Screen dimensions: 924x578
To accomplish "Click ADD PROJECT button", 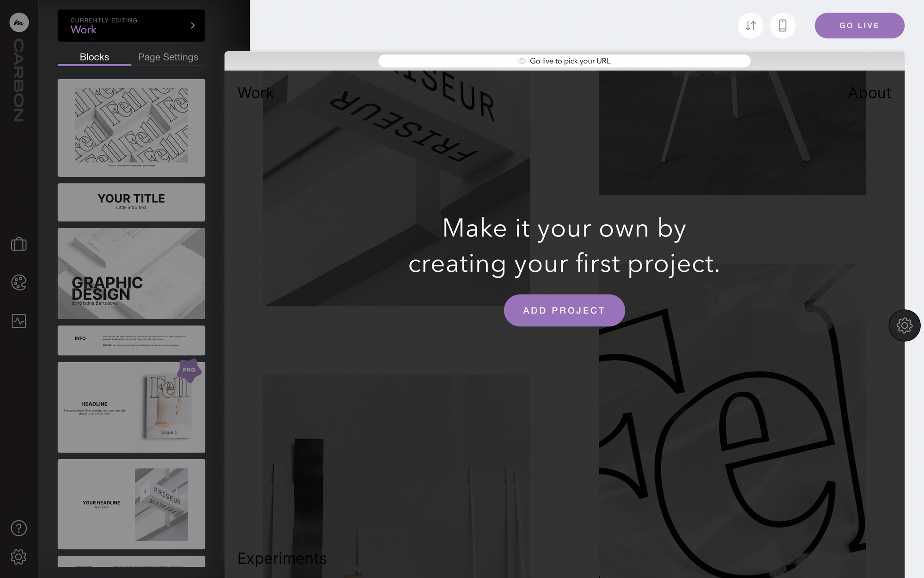I will click(x=564, y=310).
